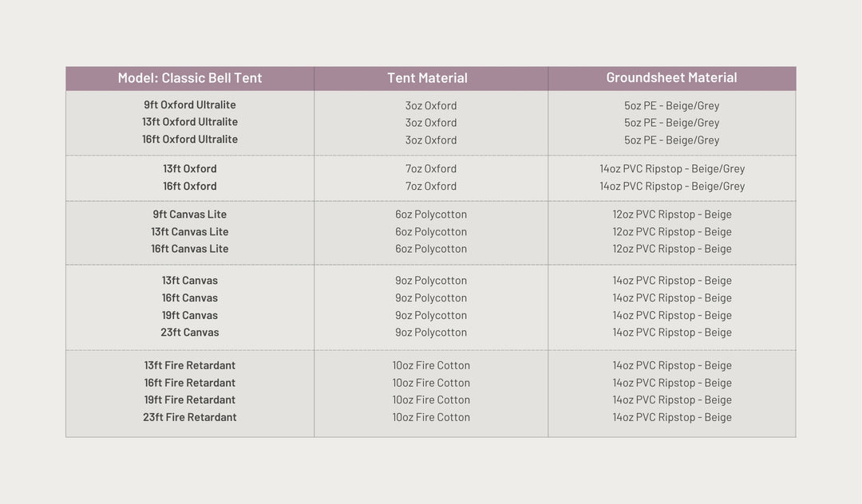862x504 pixels.
Task: Select the "19ft Canvas" model name
Action: (x=190, y=316)
